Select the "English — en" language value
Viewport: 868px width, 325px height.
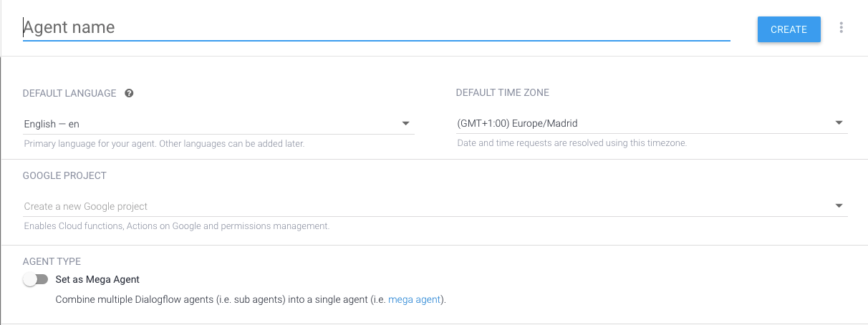click(52, 124)
